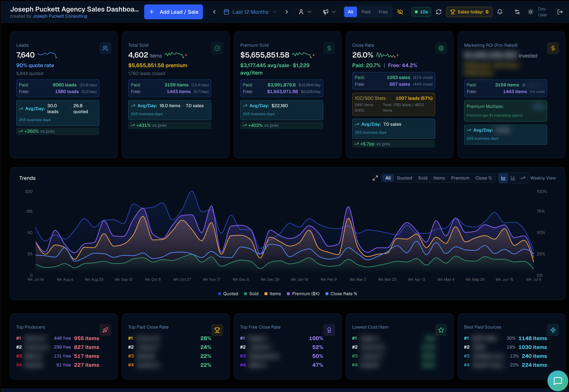569x392 pixels.
Task: Toggle the Quoted legend series
Action: pyautogui.click(x=228, y=294)
